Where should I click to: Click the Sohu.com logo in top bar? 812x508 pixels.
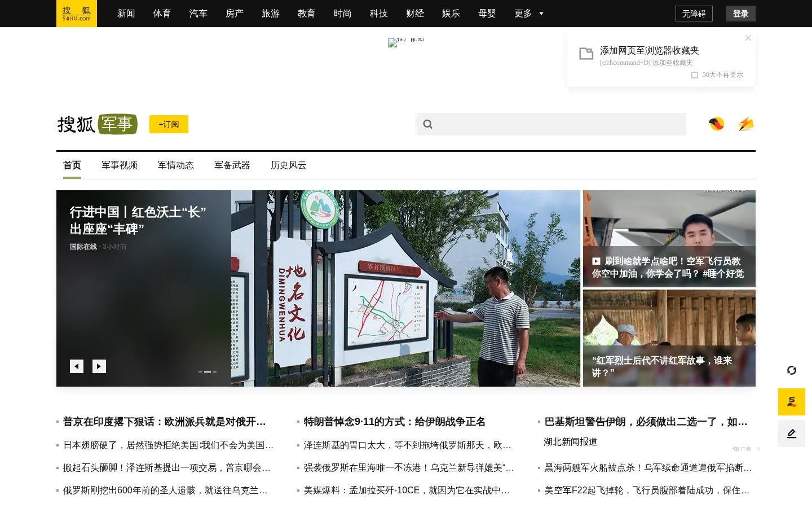[77, 14]
